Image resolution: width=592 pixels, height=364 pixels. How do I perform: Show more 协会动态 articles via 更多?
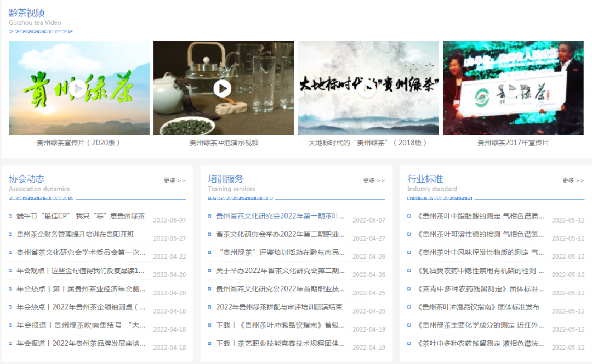(174, 180)
